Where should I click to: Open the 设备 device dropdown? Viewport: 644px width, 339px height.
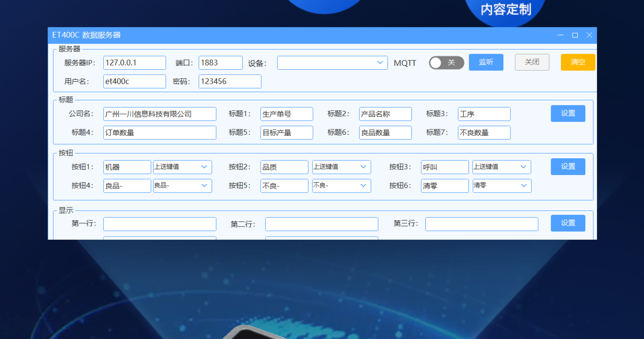point(332,63)
